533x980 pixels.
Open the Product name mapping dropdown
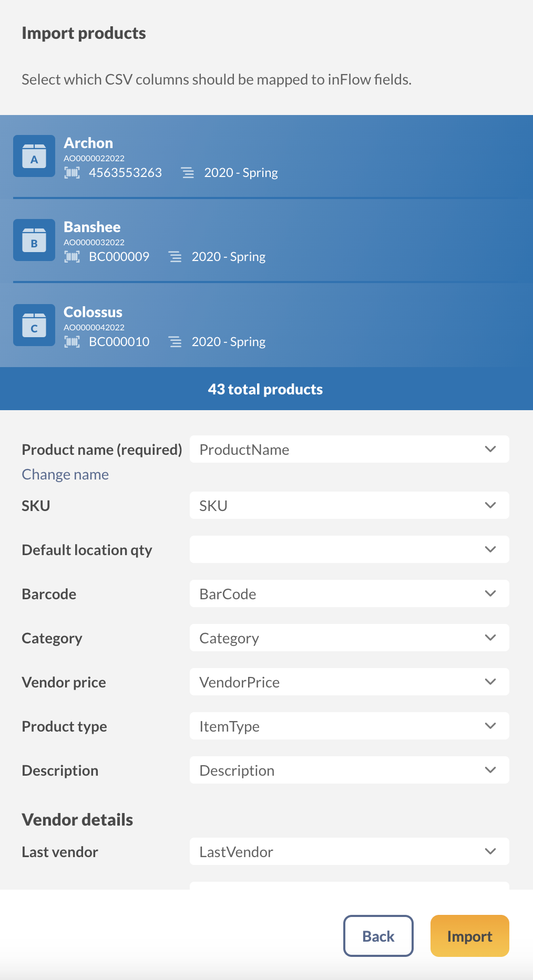pyautogui.click(x=349, y=450)
